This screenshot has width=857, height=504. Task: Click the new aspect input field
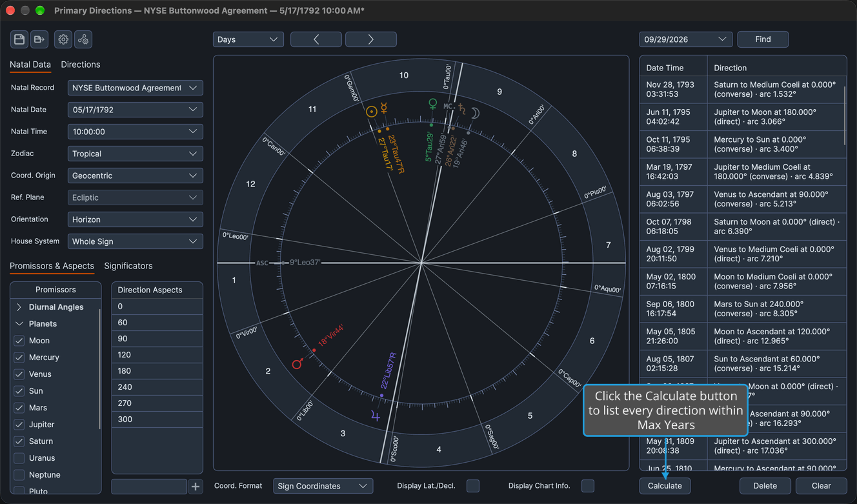pos(149,487)
